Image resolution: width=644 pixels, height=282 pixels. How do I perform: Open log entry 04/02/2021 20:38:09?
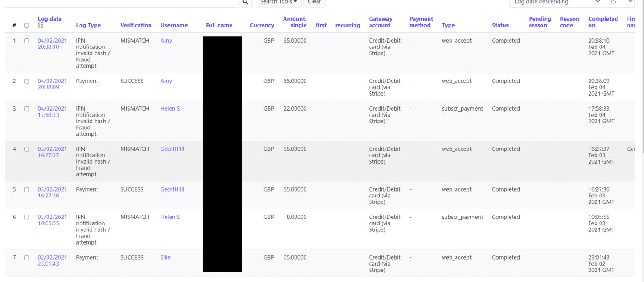click(52, 84)
